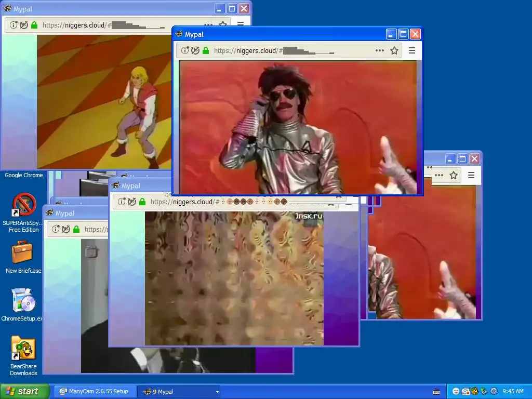Click tracking shield in 1nsk.ru video window
Screen dimensions: 532x399
131,202
